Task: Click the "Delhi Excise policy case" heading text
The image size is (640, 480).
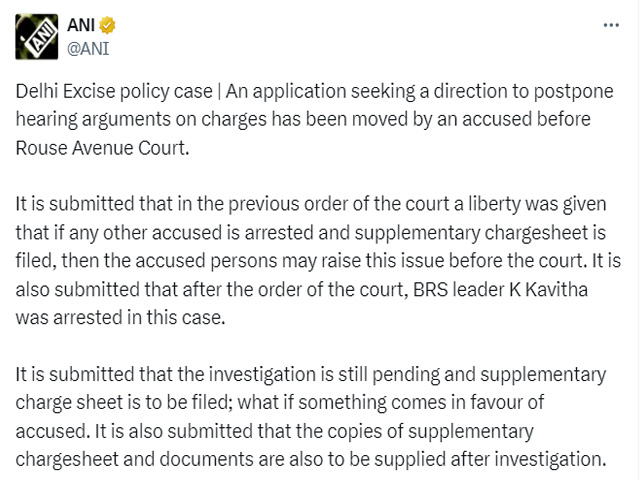Action: coord(114,91)
